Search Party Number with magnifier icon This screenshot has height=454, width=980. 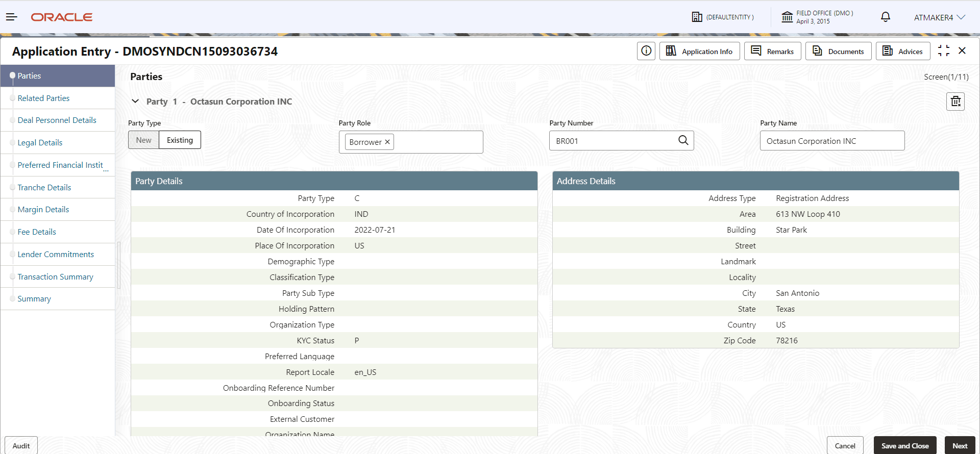(683, 140)
